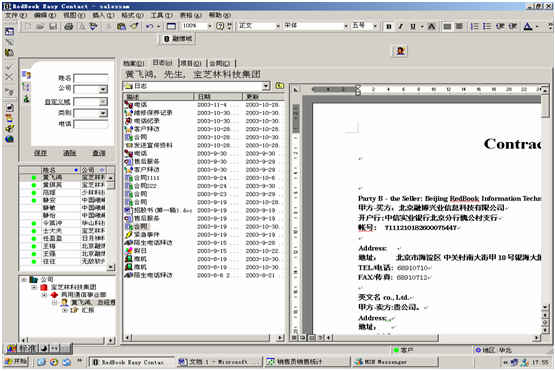Click the 姓名 input field
Screen dimensions: 555x371
point(91,78)
